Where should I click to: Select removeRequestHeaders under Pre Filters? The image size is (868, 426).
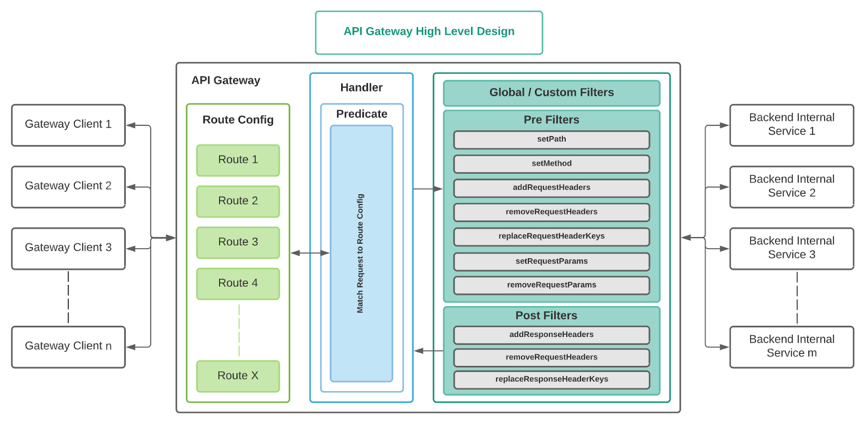click(x=552, y=212)
